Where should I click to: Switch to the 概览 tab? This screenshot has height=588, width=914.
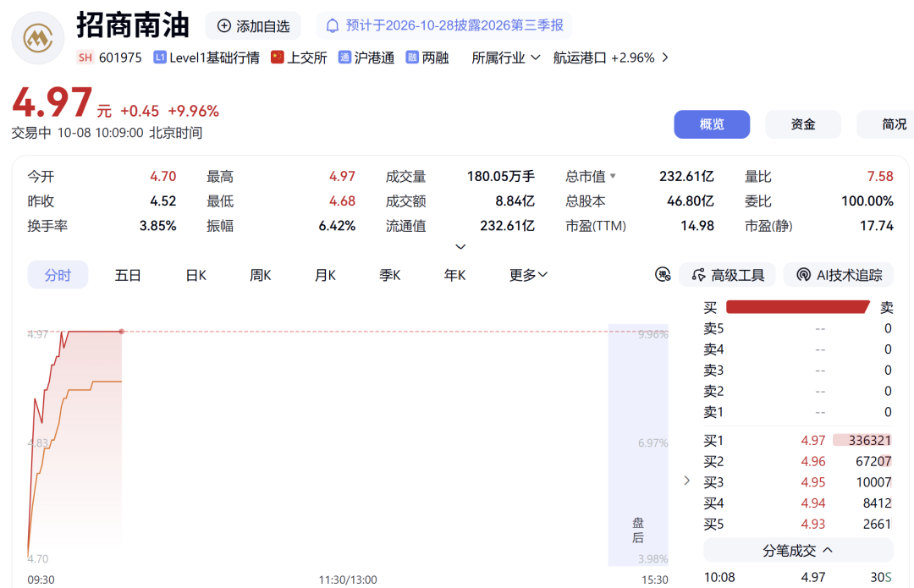pos(712,124)
